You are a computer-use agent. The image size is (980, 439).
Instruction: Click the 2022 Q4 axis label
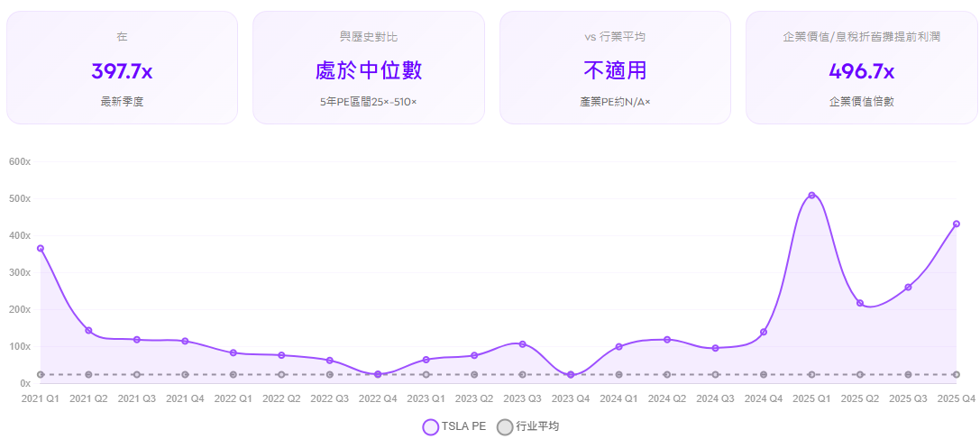(378, 398)
